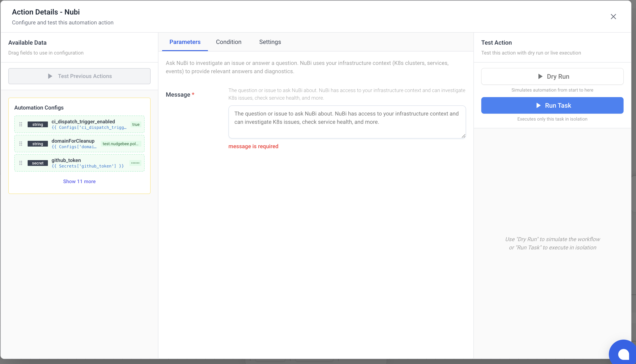636x364 pixels.
Task: Click the masked github_token value dots
Action: pyautogui.click(x=135, y=163)
